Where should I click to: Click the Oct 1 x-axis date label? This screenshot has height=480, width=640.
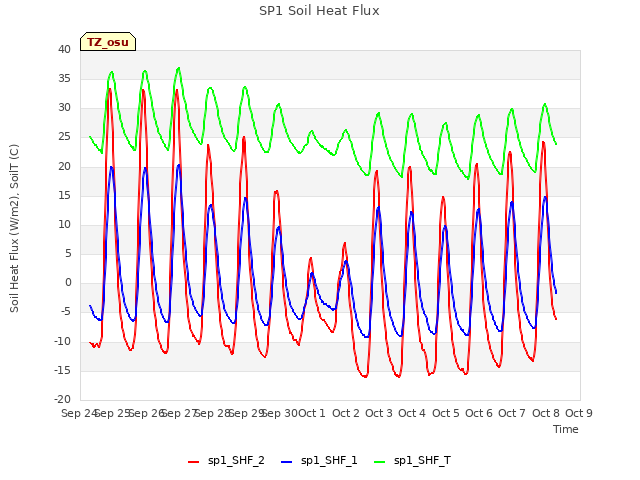(312, 413)
